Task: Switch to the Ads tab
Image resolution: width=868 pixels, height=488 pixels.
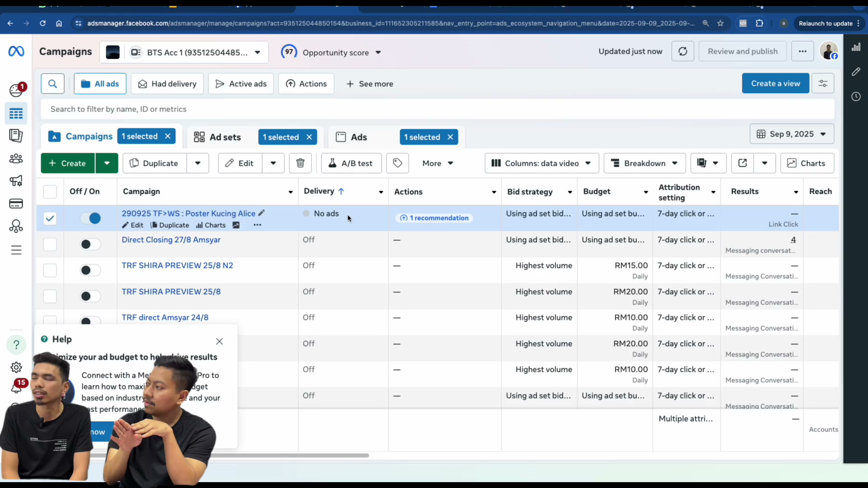Action: 359,137
